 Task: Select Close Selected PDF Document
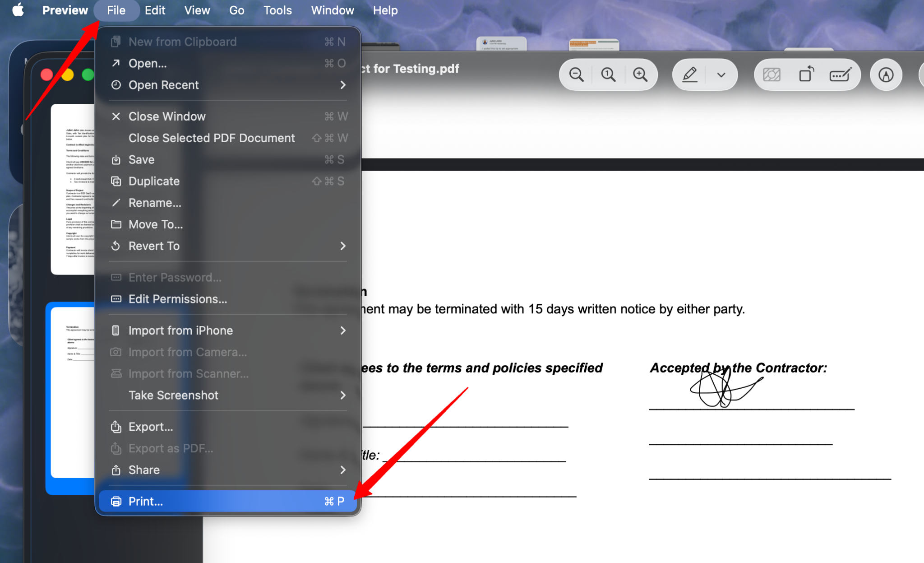228,138
